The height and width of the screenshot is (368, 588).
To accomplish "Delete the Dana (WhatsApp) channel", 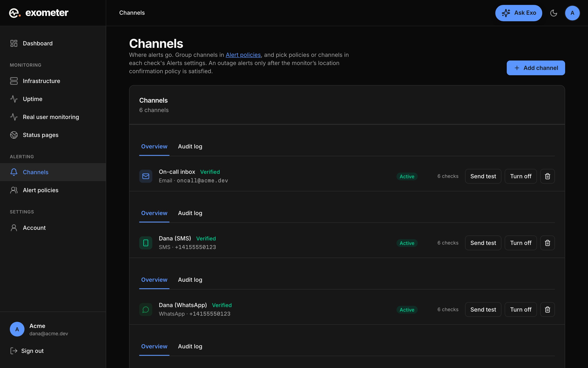I will click(x=547, y=310).
